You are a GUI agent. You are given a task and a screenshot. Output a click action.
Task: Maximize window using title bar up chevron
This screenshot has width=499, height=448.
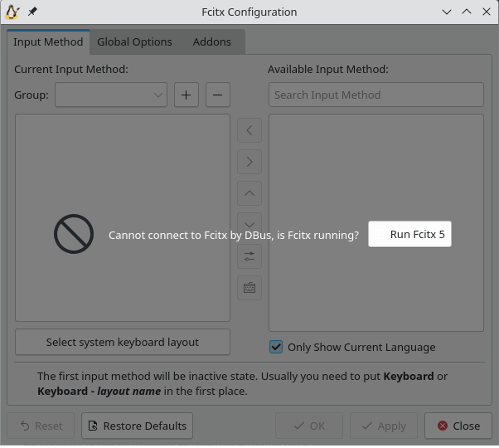click(467, 12)
